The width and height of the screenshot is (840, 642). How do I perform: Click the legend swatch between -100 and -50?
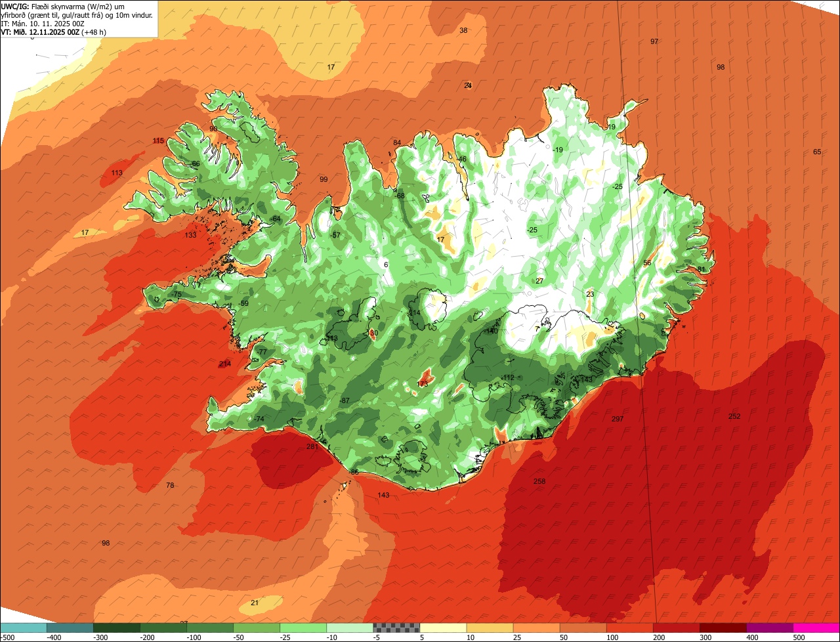coord(210,628)
